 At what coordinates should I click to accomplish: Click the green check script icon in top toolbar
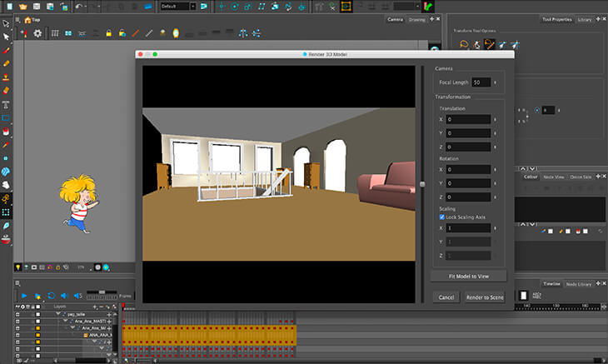point(428,6)
